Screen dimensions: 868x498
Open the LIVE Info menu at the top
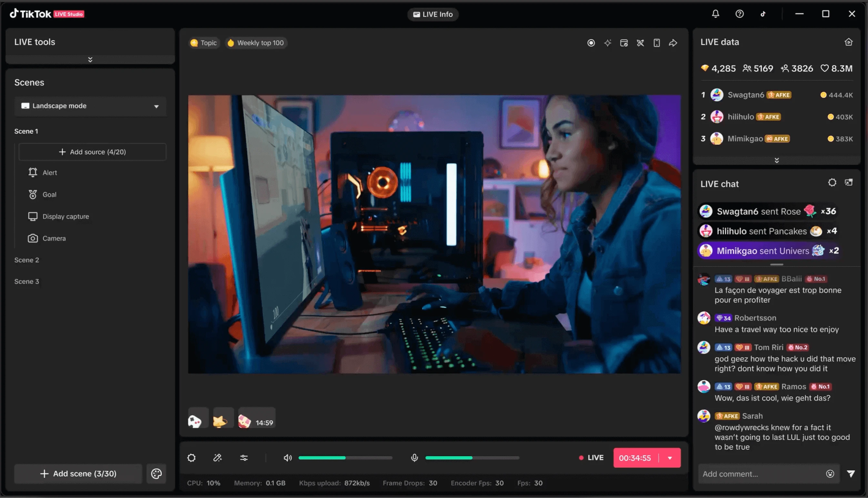tap(433, 14)
